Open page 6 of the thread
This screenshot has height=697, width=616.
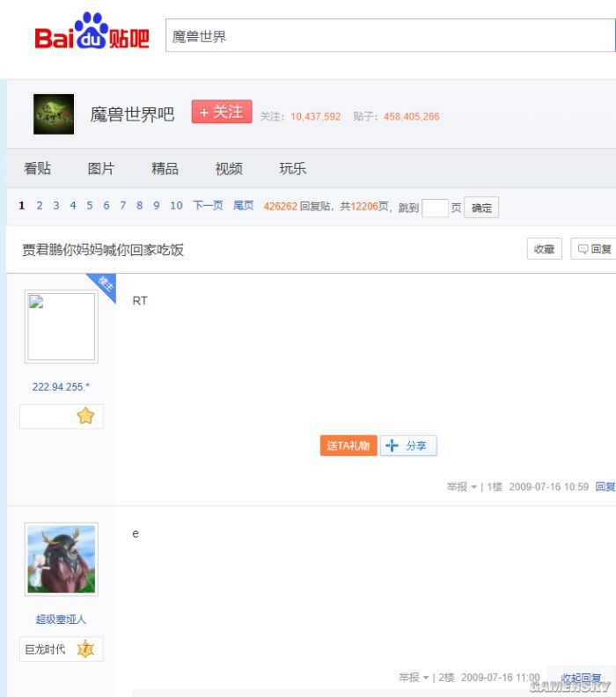click(x=106, y=205)
